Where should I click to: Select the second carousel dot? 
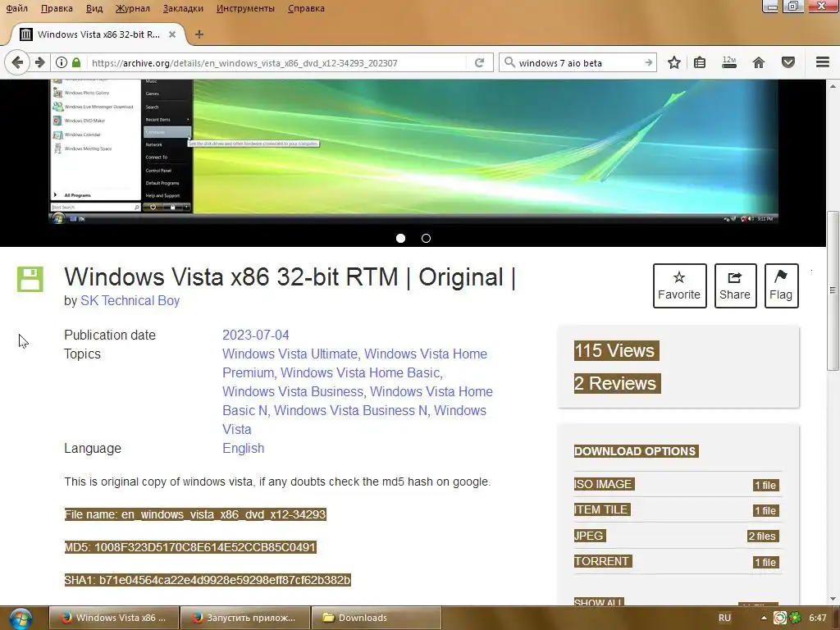[x=426, y=239]
